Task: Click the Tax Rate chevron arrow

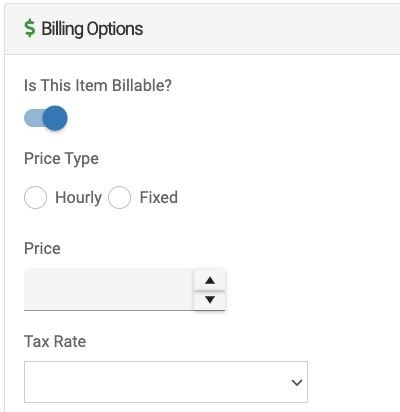Action: pos(296,382)
